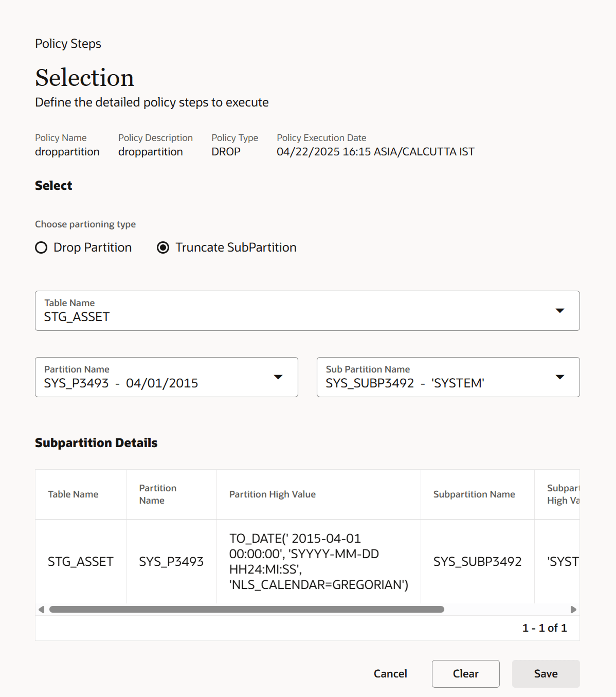Click the left scroll arrow below the table
The height and width of the screenshot is (697, 616).
tap(41, 609)
